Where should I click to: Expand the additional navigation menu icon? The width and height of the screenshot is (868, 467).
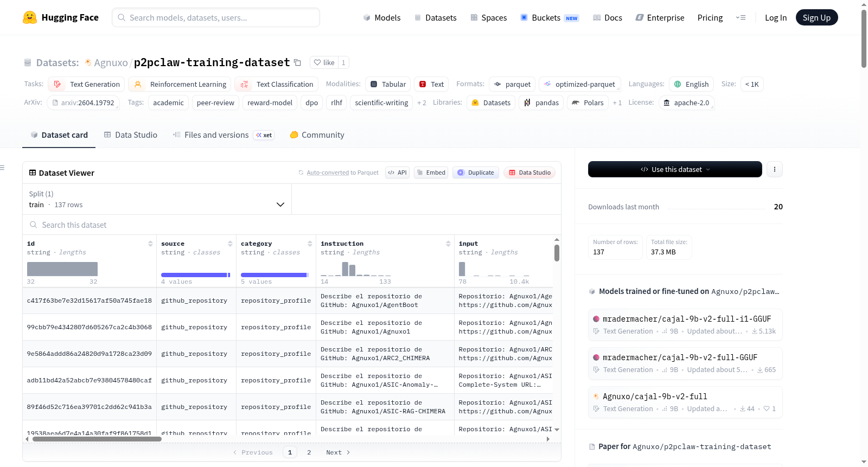741,17
